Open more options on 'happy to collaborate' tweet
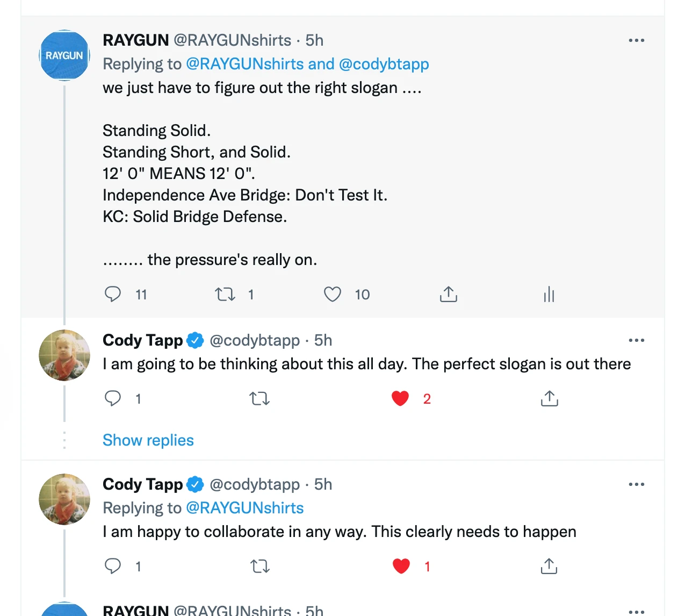 point(636,484)
